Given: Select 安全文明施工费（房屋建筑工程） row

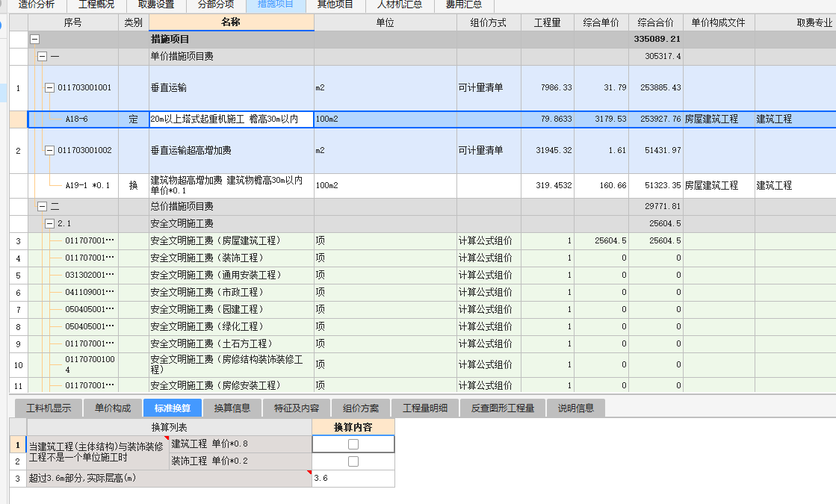Looking at the screenshot, I should (x=422, y=241).
